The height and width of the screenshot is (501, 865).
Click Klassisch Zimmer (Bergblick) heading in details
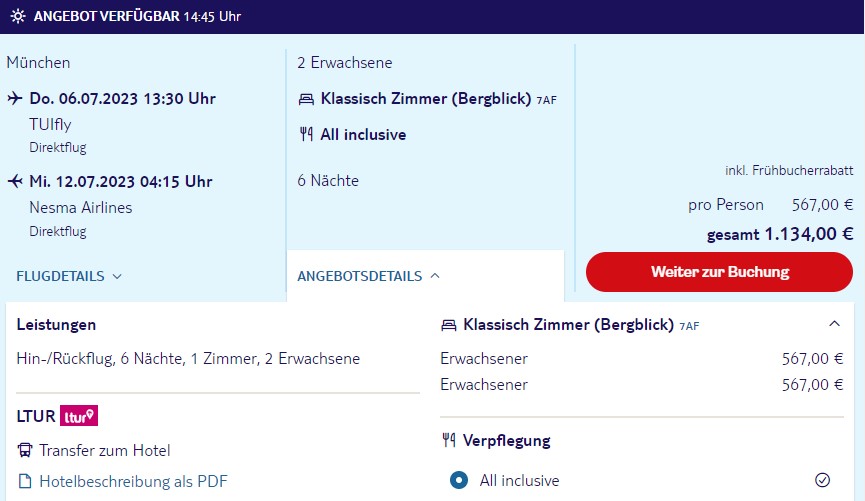(x=568, y=324)
